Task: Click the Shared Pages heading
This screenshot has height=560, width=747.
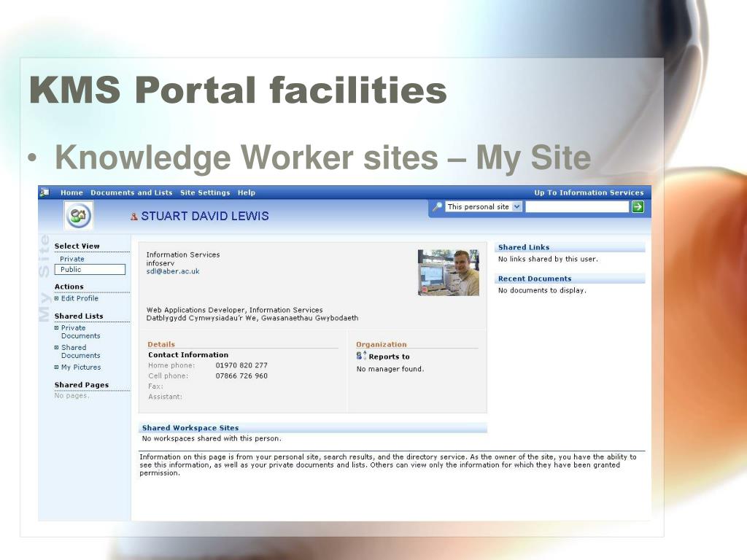Action: point(82,385)
